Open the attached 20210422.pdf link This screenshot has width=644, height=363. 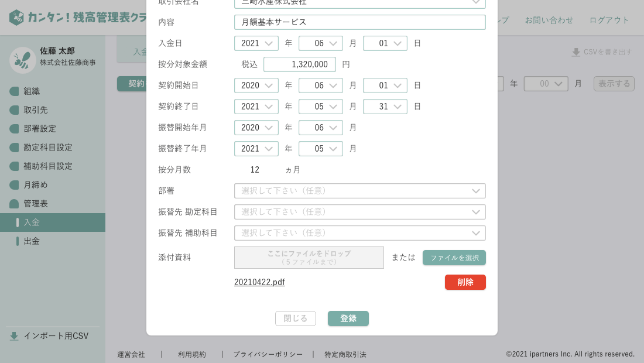[x=259, y=282]
